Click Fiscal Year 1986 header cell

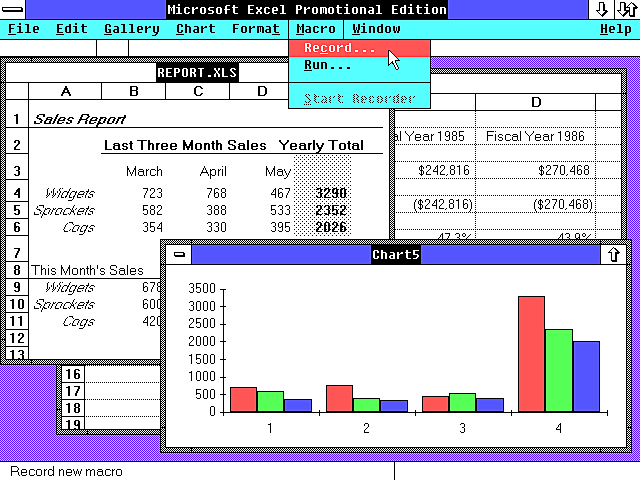(x=535, y=136)
